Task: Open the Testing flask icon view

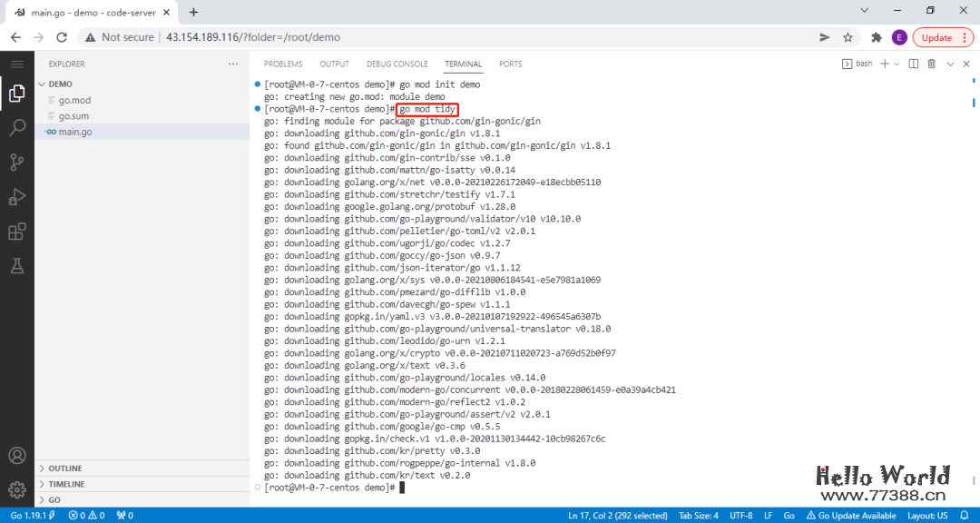Action: [16, 266]
